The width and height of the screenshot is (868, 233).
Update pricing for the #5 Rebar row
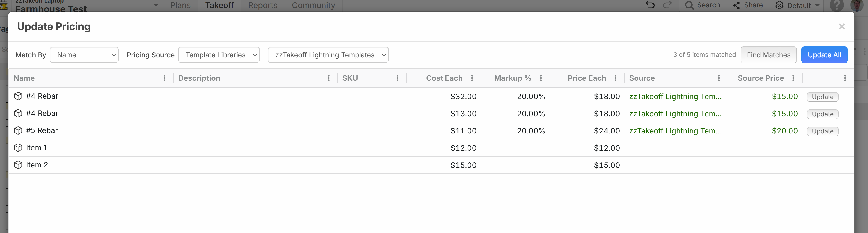click(x=822, y=131)
